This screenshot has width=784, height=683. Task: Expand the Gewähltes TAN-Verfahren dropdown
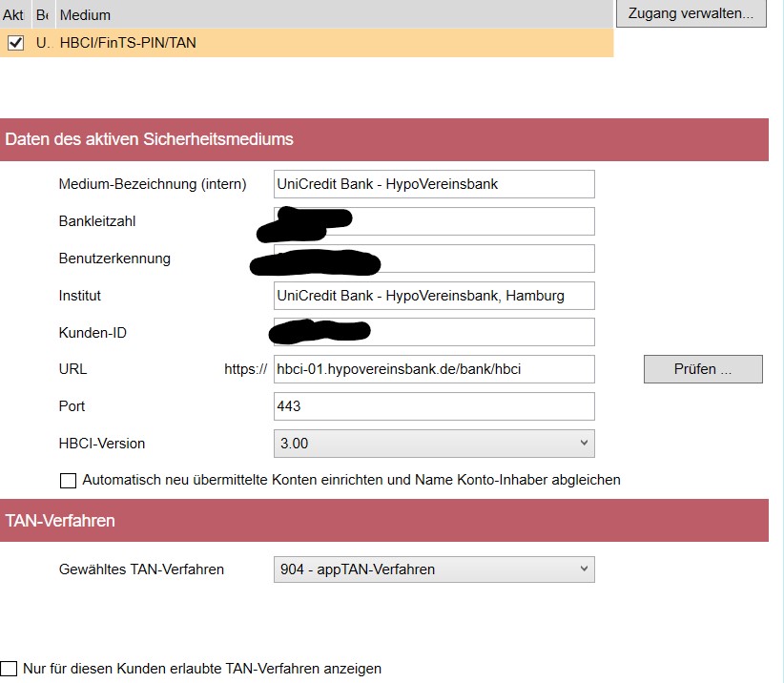(x=434, y=569)
